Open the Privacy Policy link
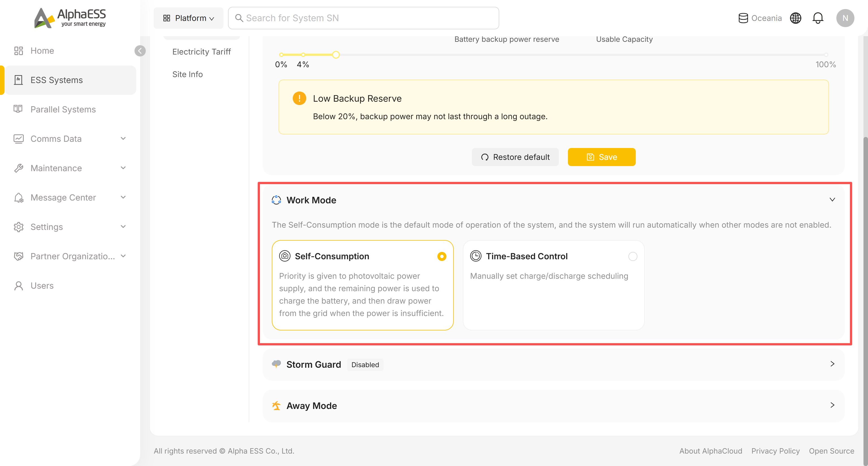The width and height of the screenshot is (868, 466). click(x=775, y=451)
